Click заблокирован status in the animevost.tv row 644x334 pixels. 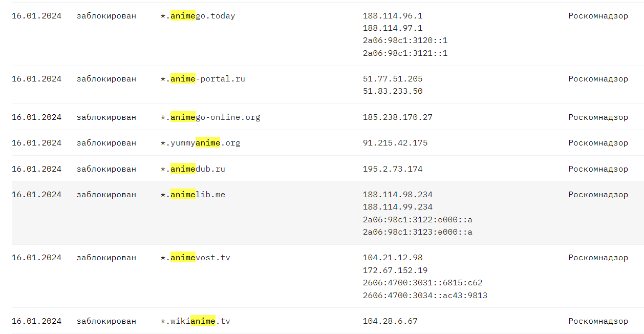[x=106, y=258]
